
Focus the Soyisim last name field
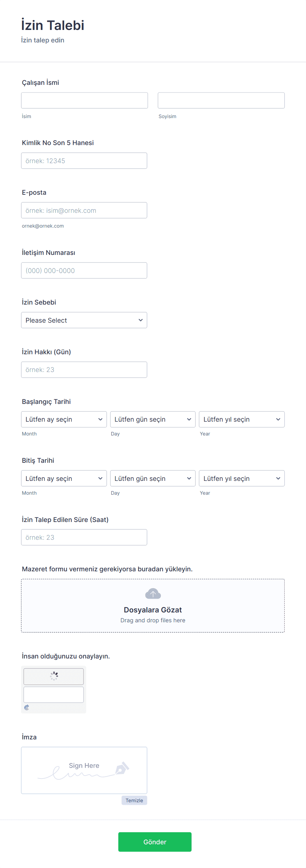pos(221,100)
